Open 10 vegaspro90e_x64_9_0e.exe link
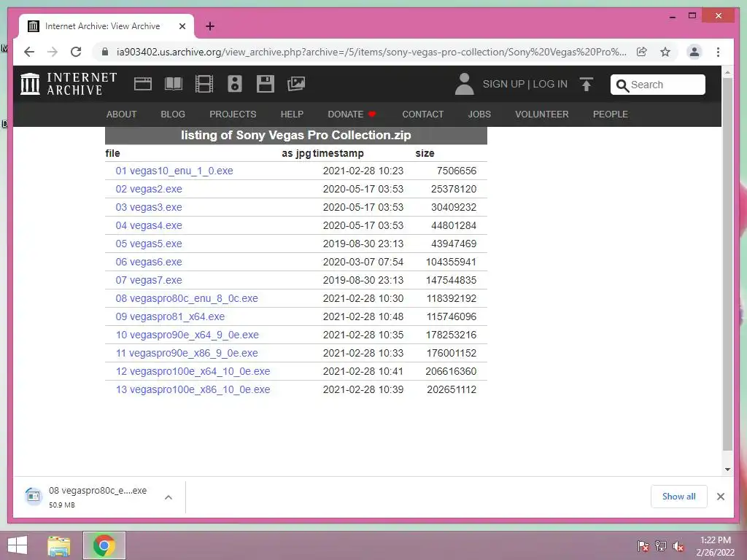Viewport: 747px width, 560px height. 187,335
